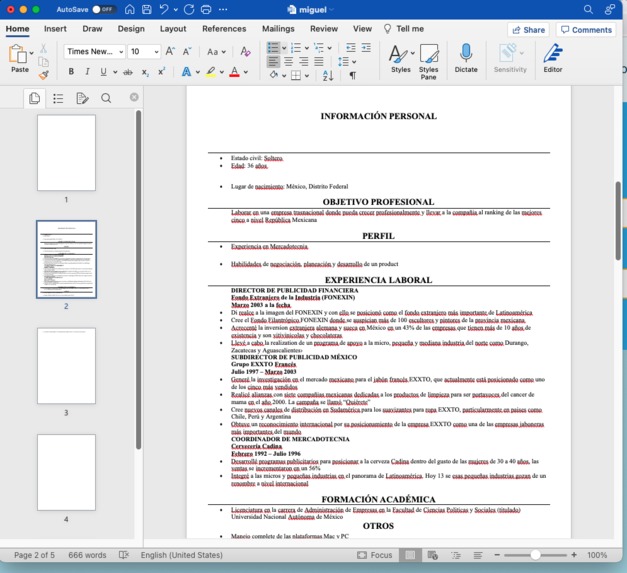Open the Design tab
627x573 pixels.
point(131,29)
